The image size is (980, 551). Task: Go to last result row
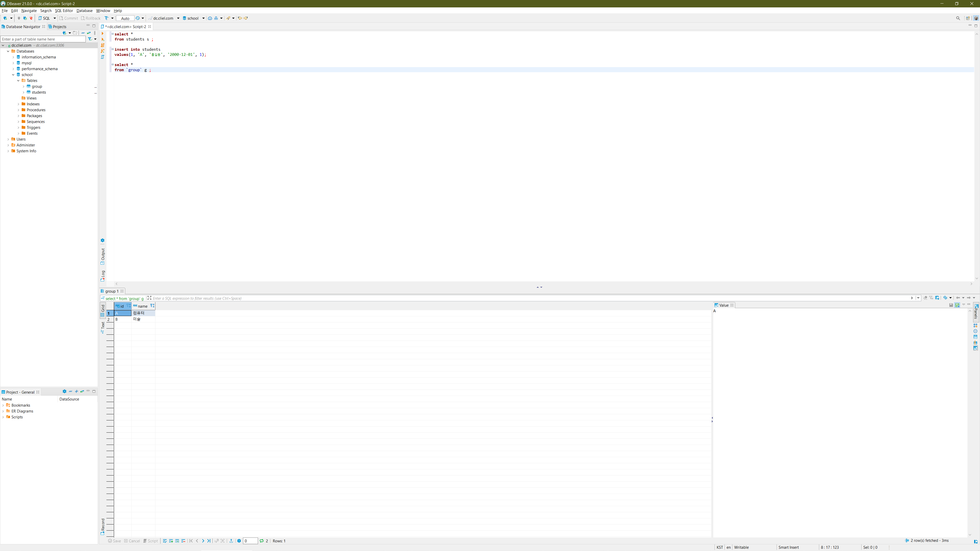point(209,541)
